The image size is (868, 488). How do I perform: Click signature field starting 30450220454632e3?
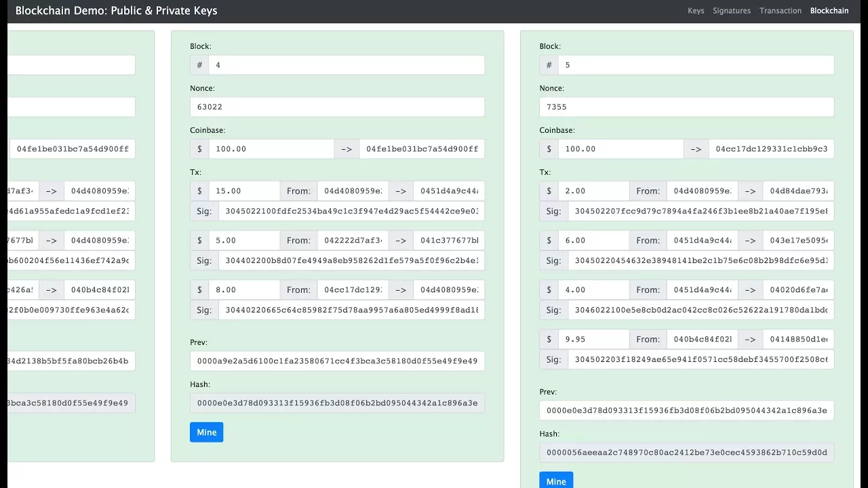point(701,261)
